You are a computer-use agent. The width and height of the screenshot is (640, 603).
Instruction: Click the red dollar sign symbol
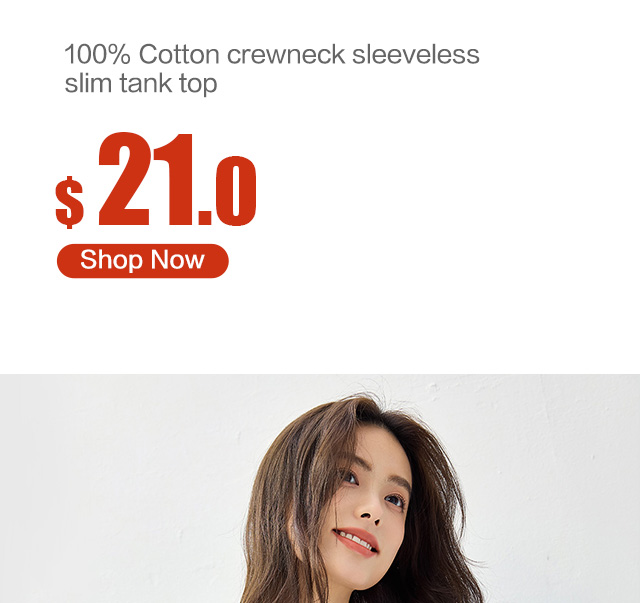69,202
